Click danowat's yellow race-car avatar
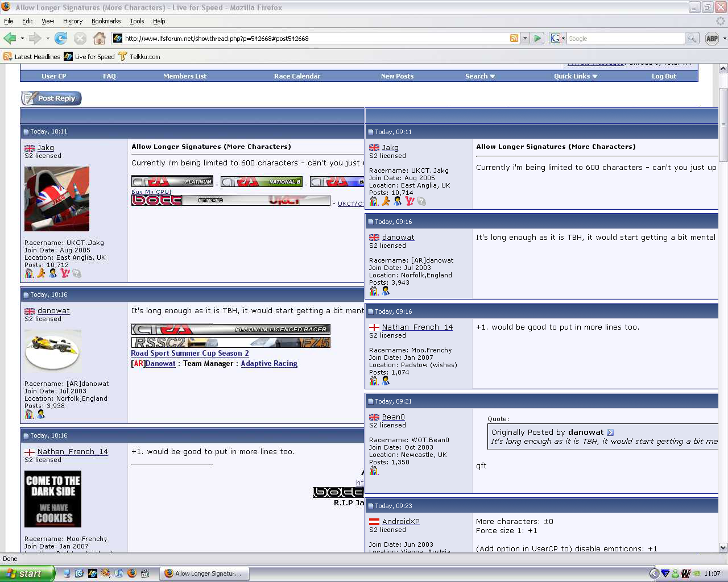Screen dimensions: 728x582 click(53, 351)
